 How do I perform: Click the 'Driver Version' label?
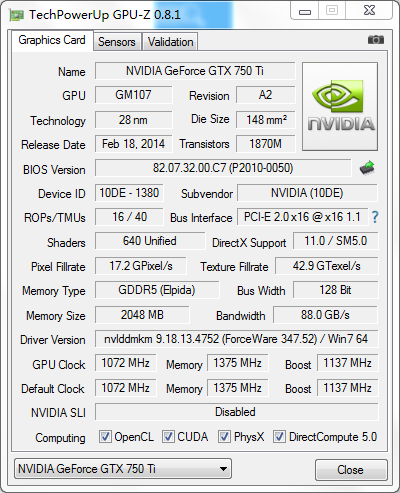[53, 340]
